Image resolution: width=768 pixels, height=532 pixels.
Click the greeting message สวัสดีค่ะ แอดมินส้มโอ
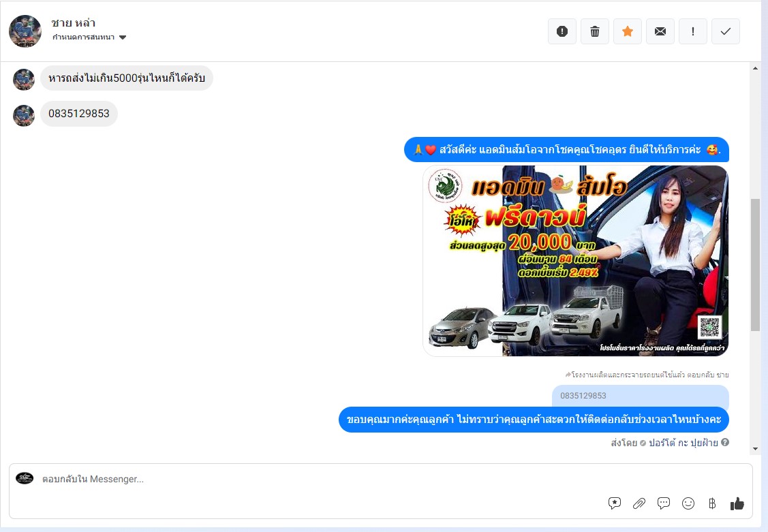point(567,149)
